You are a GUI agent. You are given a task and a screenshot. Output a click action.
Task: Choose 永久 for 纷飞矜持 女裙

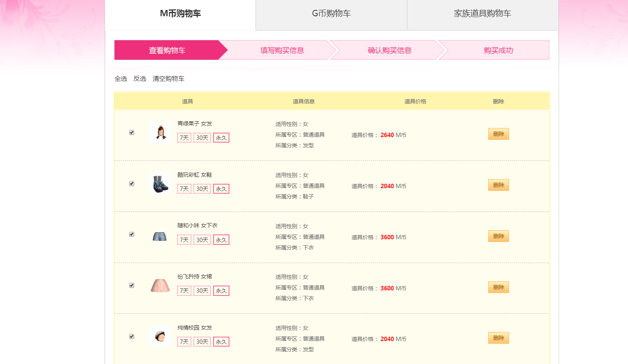221,291
